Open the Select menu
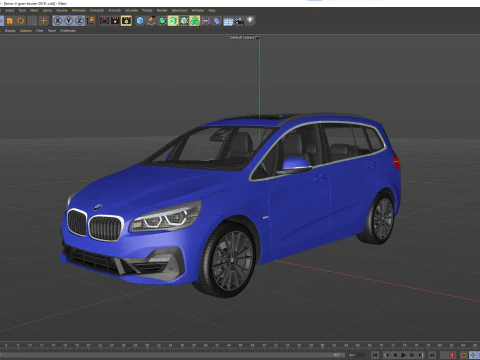The width and height of the screenshot is (480, 360). 9,10
